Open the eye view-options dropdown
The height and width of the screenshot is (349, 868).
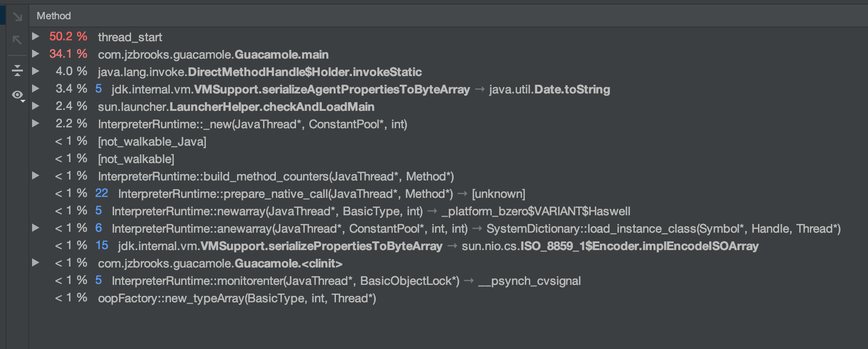18,95
